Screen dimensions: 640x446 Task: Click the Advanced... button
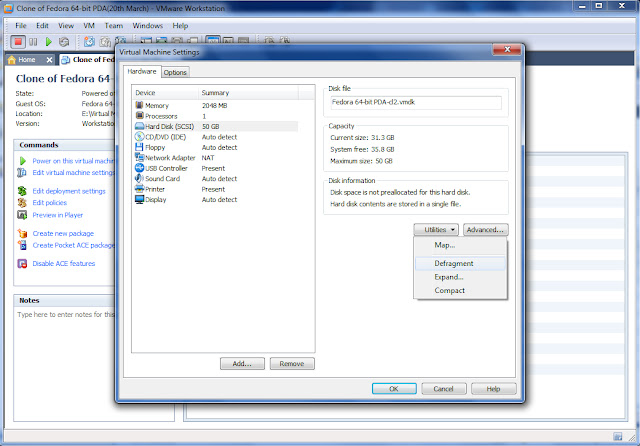[x=485, y=230]
